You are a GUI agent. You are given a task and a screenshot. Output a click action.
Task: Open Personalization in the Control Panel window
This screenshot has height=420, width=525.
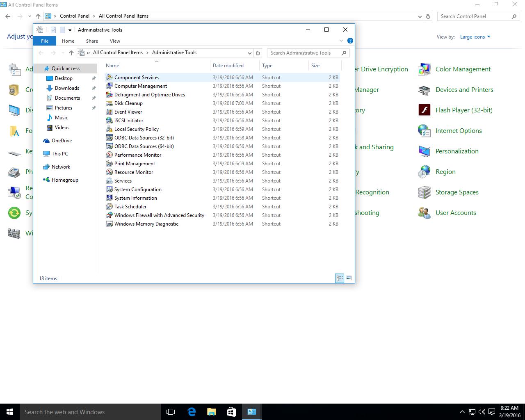pyautogui.click(x=457, y=151)
